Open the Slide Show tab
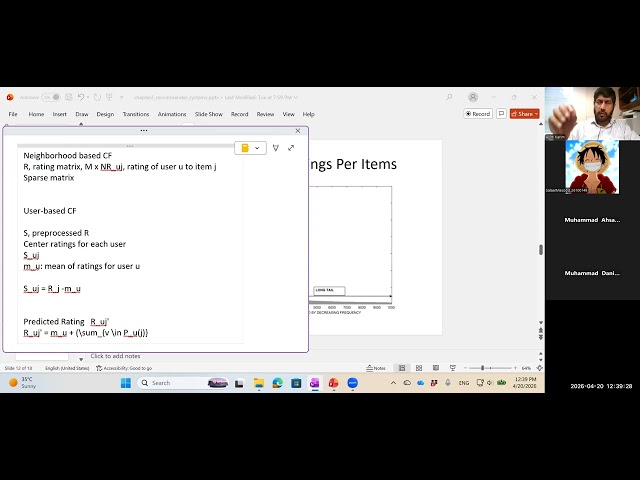This screenshot has width=640, height=480. [209, 114]
